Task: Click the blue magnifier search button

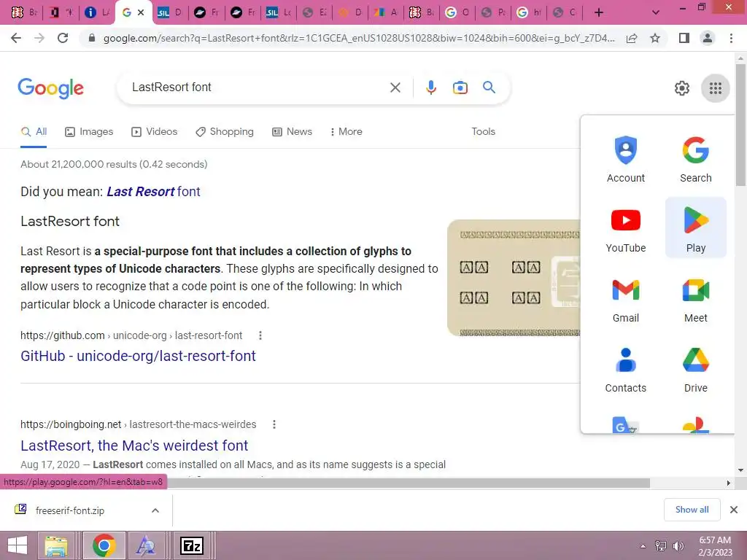Action: tap(489, 87)
